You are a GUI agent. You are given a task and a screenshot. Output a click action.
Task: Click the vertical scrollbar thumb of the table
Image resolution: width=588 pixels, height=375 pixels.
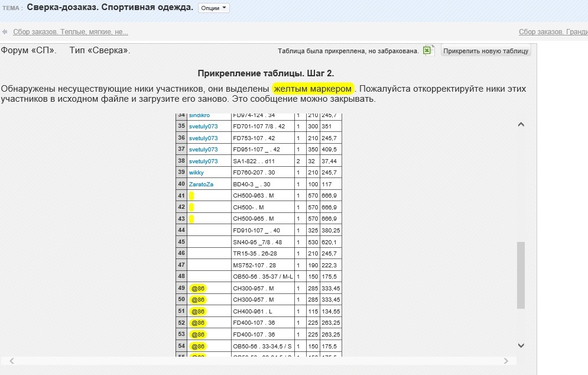tap(521, 274)
